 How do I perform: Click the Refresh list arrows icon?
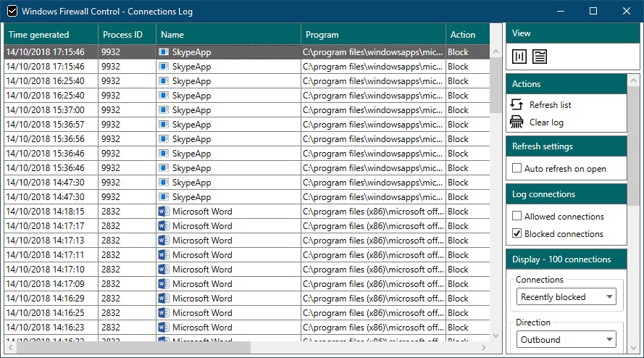[517, 104]
